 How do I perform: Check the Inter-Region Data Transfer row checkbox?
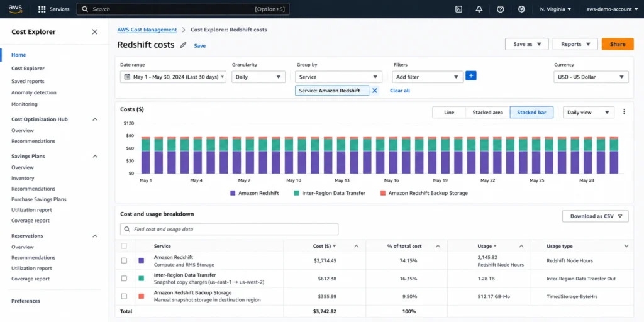click(x=124, y=279)
